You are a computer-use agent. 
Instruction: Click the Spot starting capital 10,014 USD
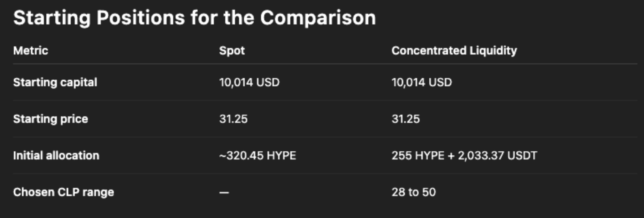249,82
